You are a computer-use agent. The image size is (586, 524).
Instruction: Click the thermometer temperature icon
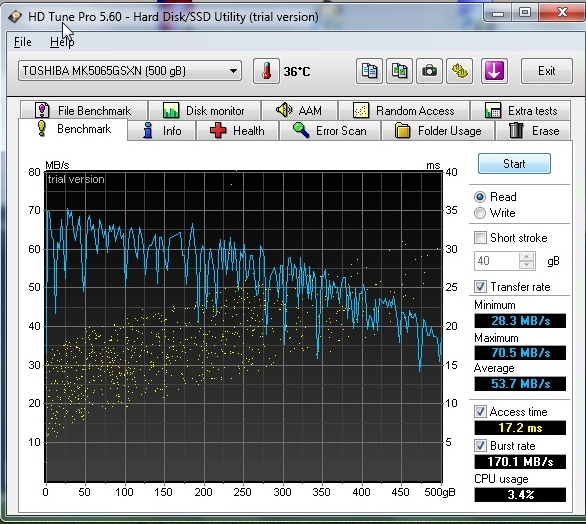tap(266, 71)
